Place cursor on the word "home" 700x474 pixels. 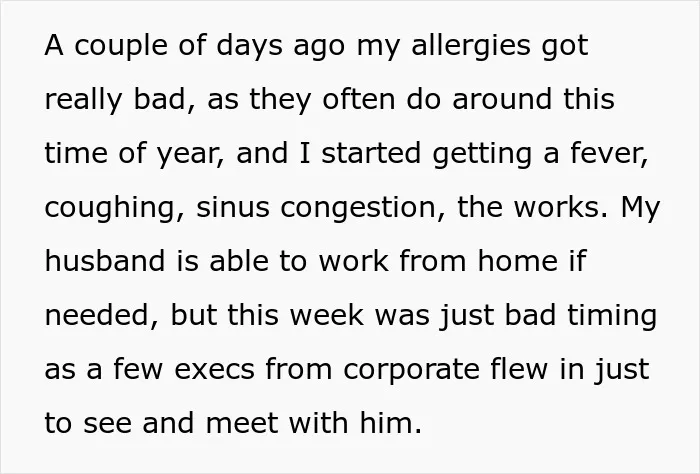[517, 261]
